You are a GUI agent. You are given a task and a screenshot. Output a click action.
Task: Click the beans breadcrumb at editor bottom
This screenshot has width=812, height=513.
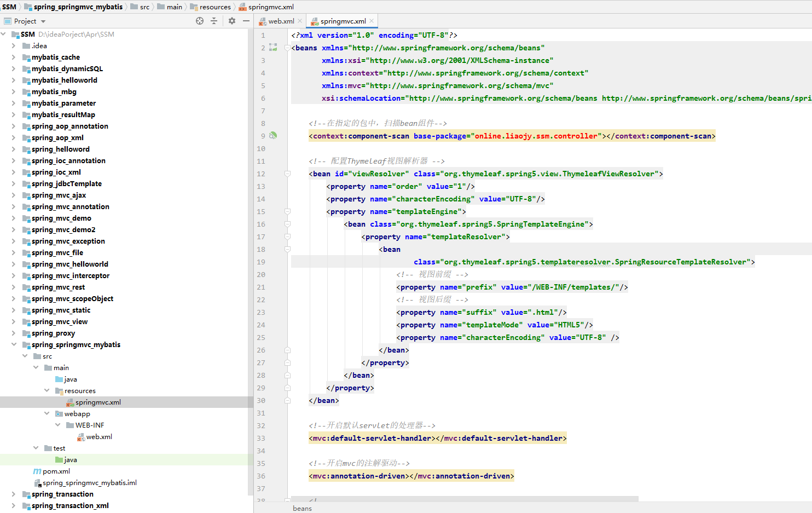[302, 508]
